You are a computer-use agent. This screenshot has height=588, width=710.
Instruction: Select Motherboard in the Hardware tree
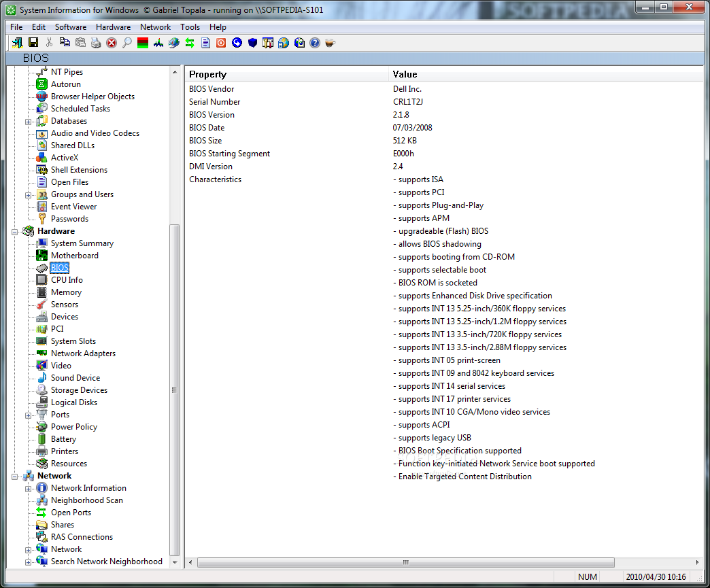(x=74, y=256)
